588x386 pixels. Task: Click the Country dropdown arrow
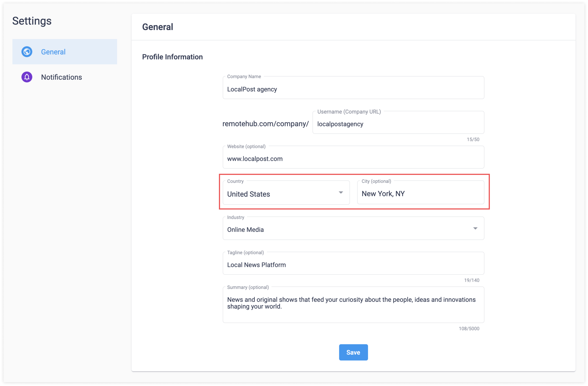pyautogui.click(x=341, y=193)
